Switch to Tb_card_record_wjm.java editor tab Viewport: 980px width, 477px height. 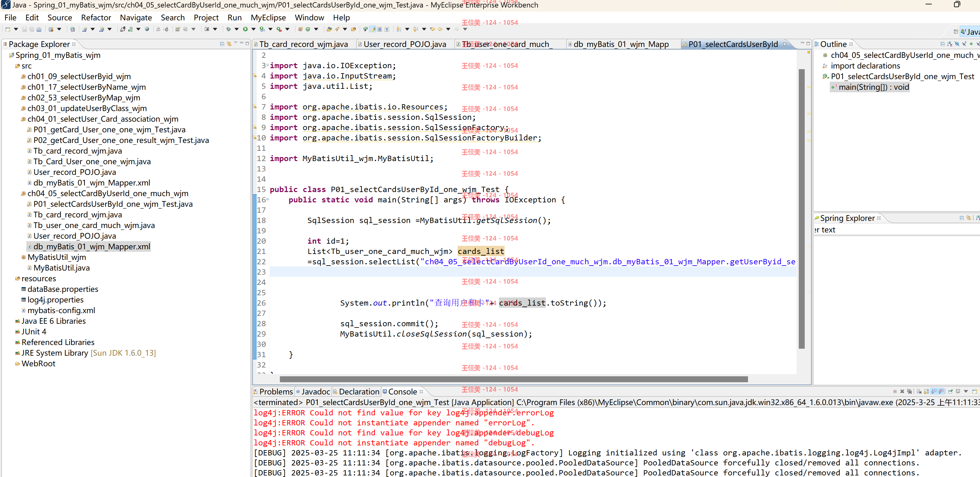click(x=304, y=44)
